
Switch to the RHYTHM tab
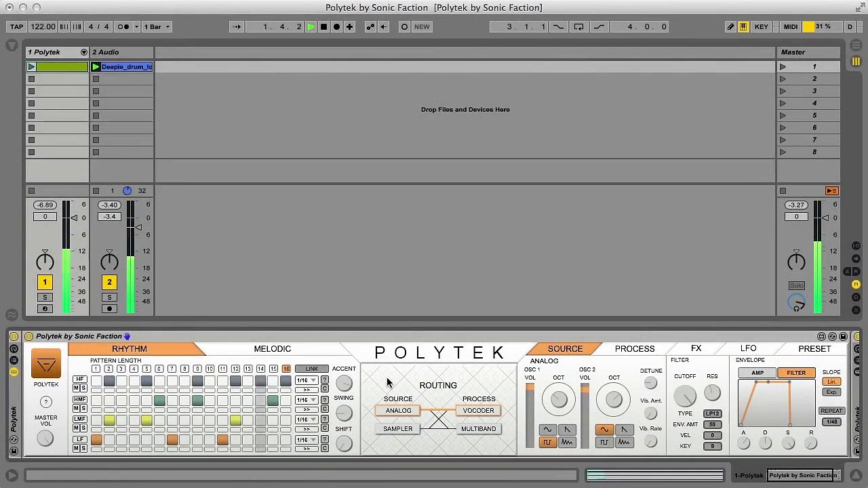click(x=130, y=348)
